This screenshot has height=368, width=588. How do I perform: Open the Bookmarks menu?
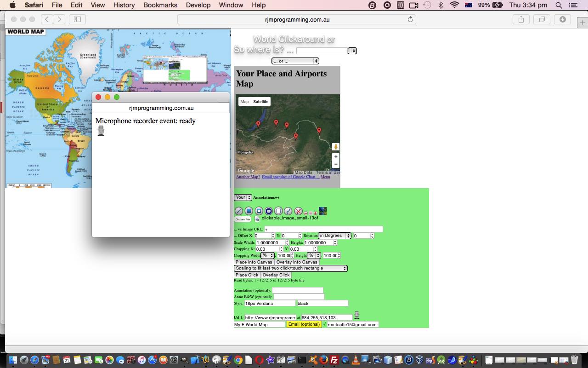[160, 5]
